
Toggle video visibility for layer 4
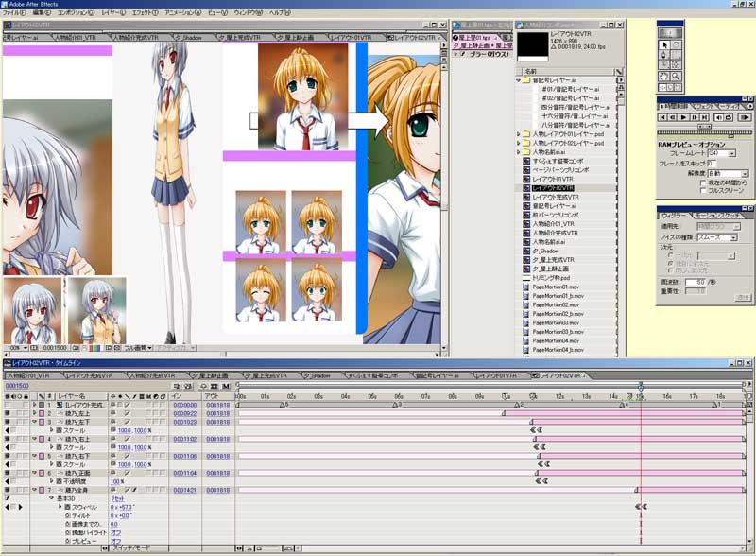[8, 439]
